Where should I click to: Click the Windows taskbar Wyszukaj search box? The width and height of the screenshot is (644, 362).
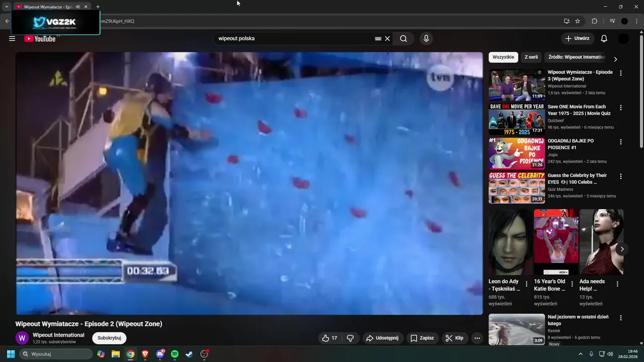point(56,354)
